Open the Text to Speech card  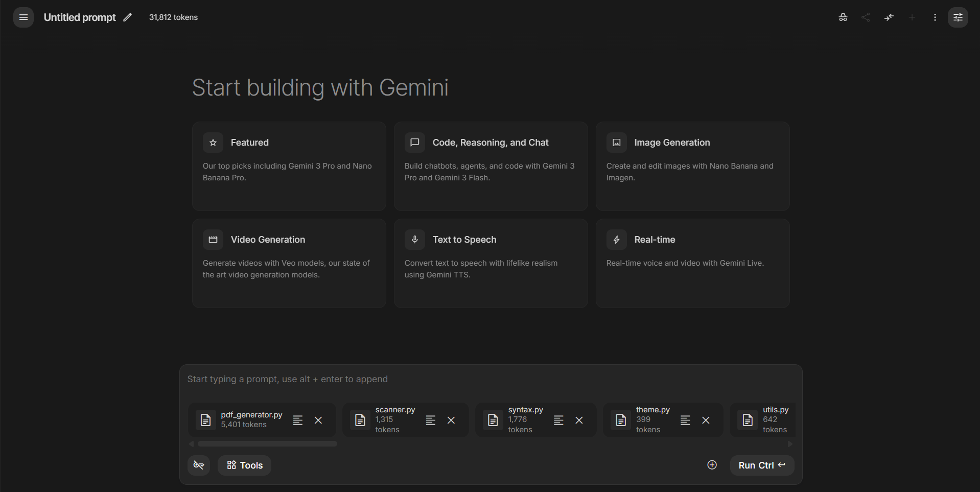[x=490, y=264]
